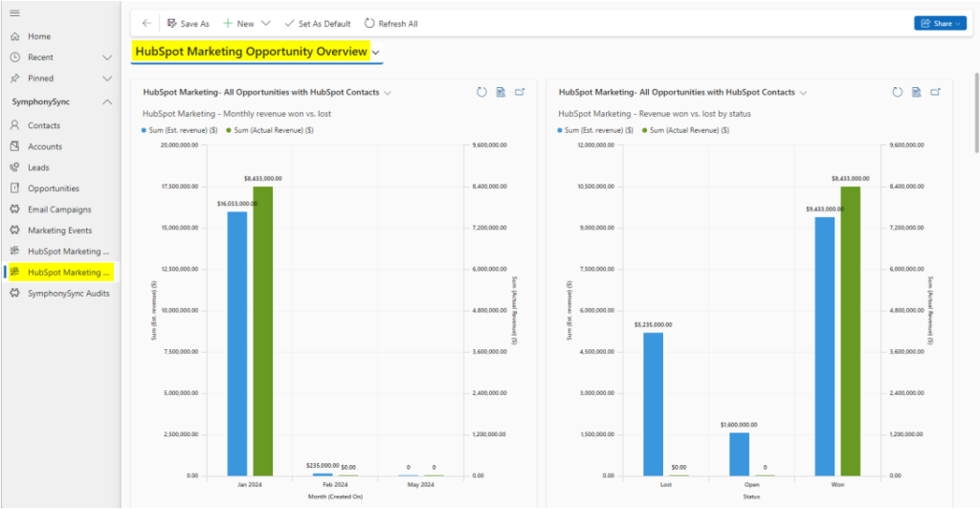
Task: Open Contacts in the sidebar
Action: (x=44, y=125)
